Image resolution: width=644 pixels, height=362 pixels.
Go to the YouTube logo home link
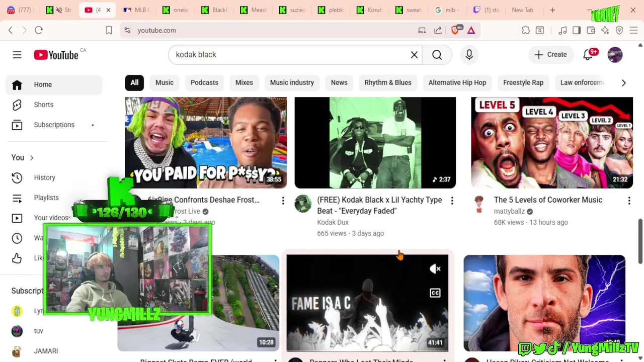point(56,55)
